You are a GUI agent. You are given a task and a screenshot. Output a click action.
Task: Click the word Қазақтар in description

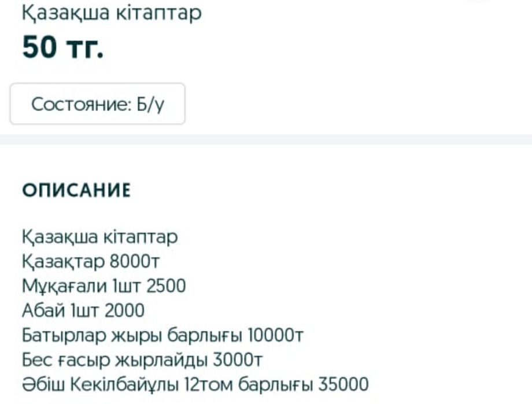[64, 262]
